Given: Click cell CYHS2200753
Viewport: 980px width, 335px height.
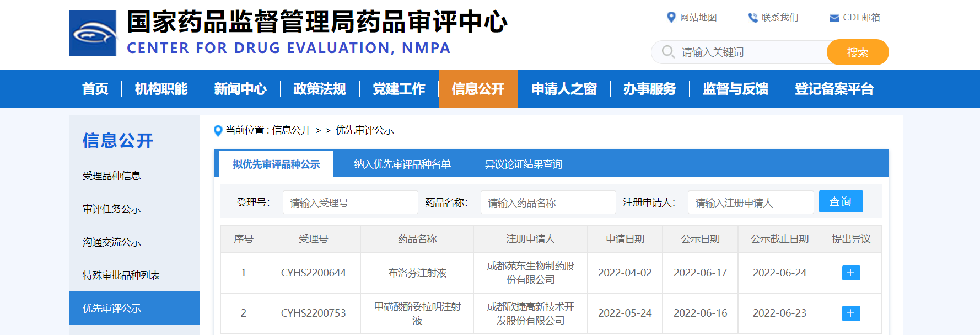Looking at the screenshot, I should (313, 313).
